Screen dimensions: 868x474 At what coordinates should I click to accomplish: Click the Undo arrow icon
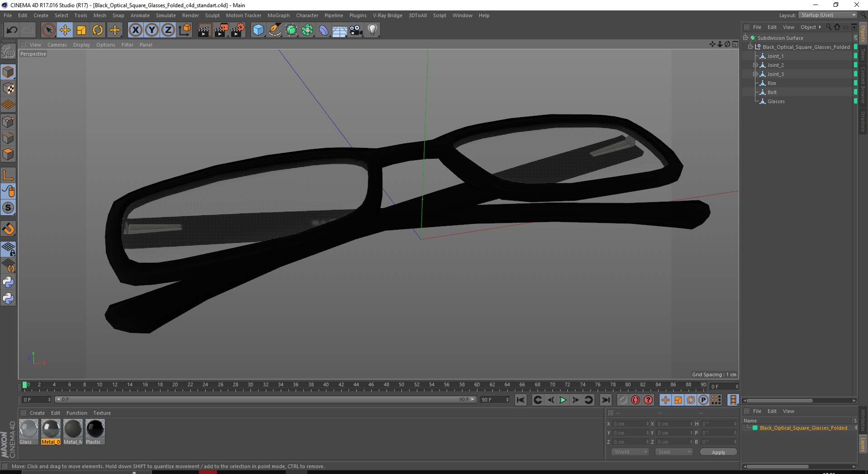pyautogui.click(x=12, y=30)
